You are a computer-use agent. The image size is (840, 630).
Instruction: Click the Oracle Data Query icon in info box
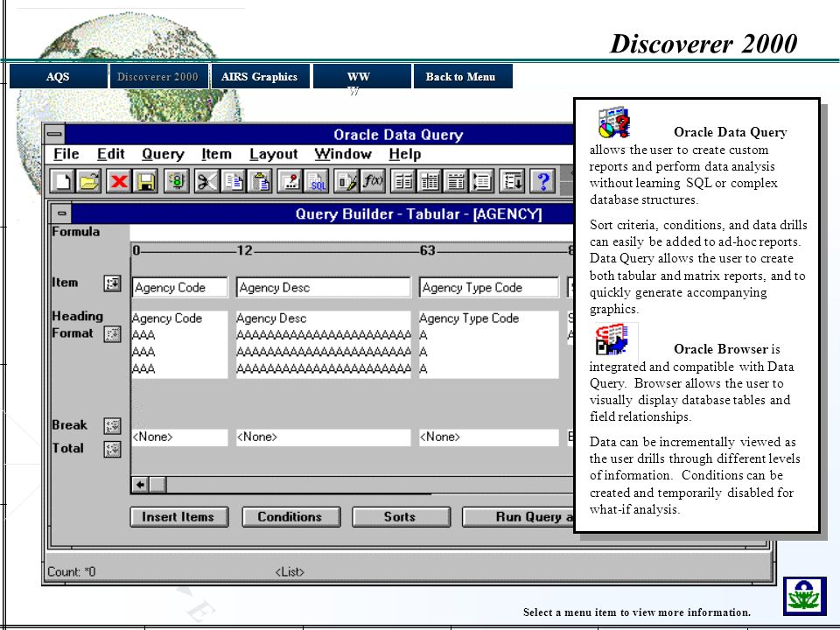coord(614,122)
